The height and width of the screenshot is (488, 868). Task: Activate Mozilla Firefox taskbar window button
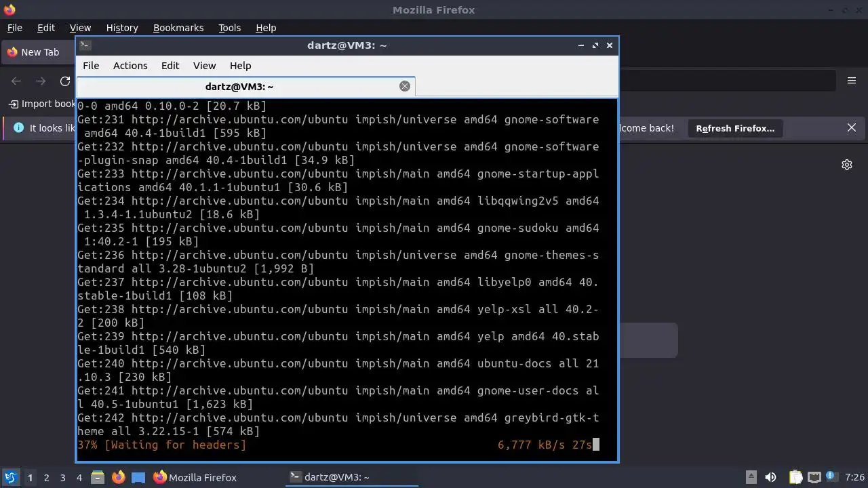click(195, 477)
